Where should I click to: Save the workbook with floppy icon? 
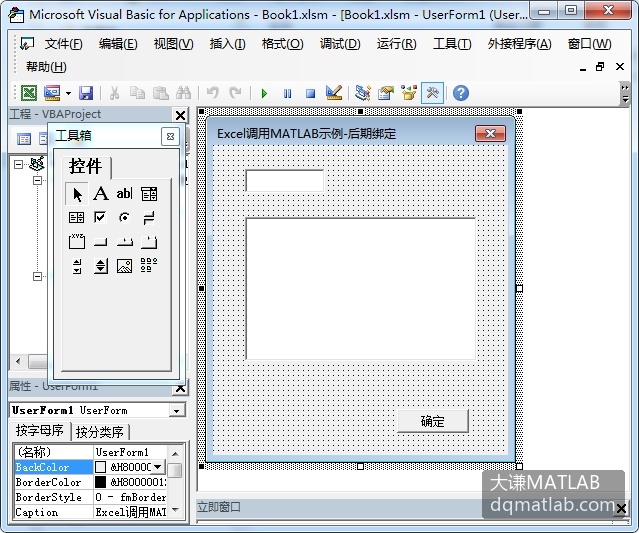coord(86,93)
